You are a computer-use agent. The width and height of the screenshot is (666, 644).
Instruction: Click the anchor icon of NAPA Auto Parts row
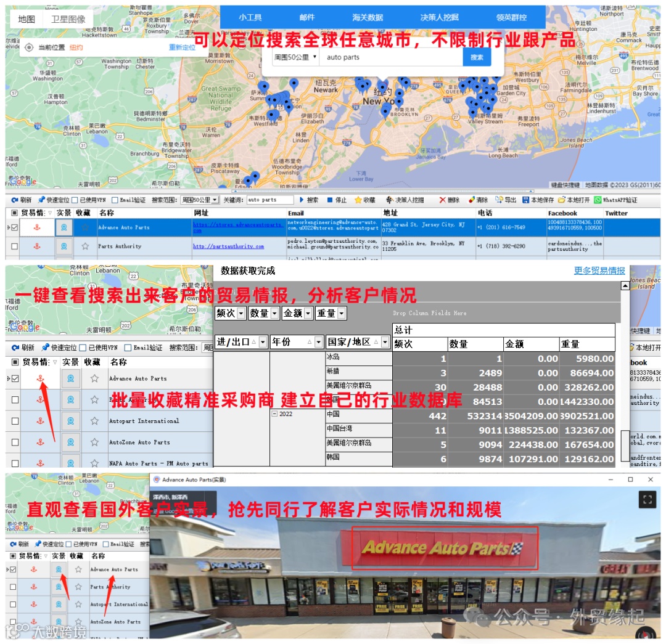40,463
